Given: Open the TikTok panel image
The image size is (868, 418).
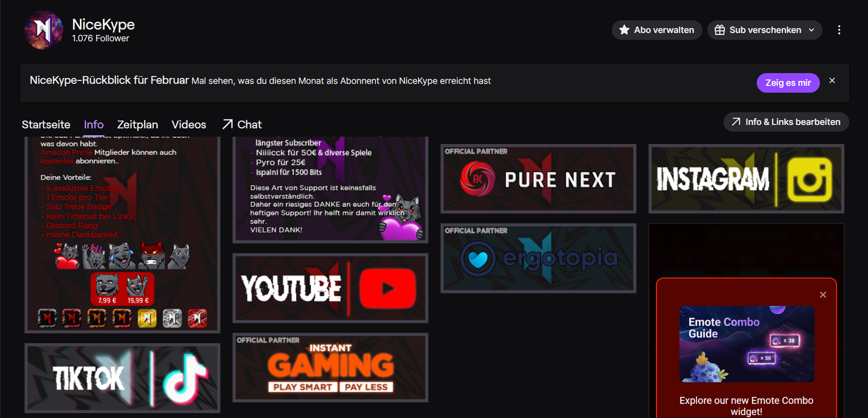Looking at the screenshot, I should (x=122, y=378).
